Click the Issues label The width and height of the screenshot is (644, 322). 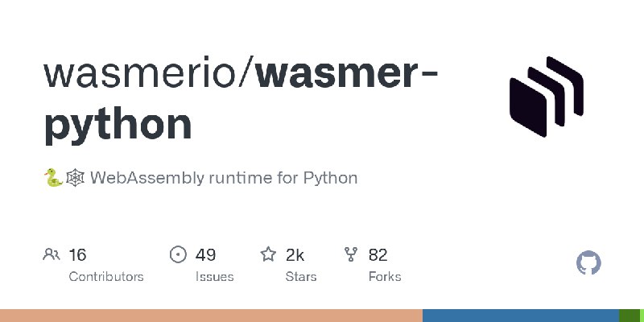tap(214, 277)
